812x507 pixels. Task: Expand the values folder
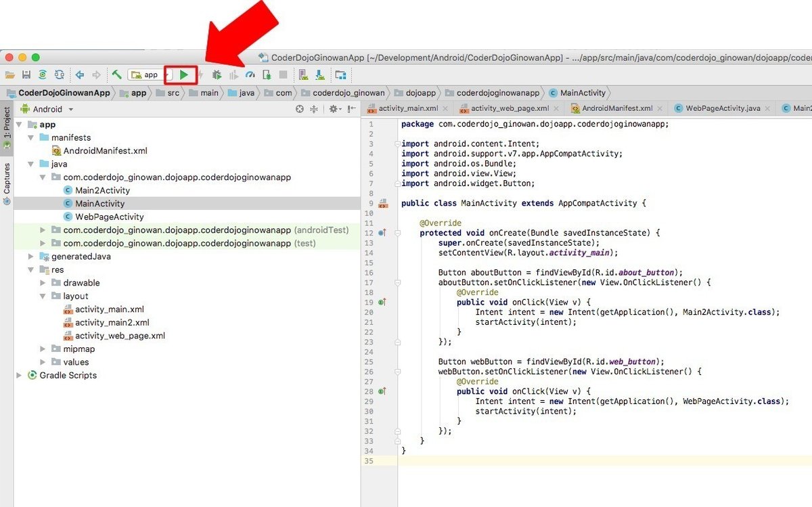click(x=43, y=362)
